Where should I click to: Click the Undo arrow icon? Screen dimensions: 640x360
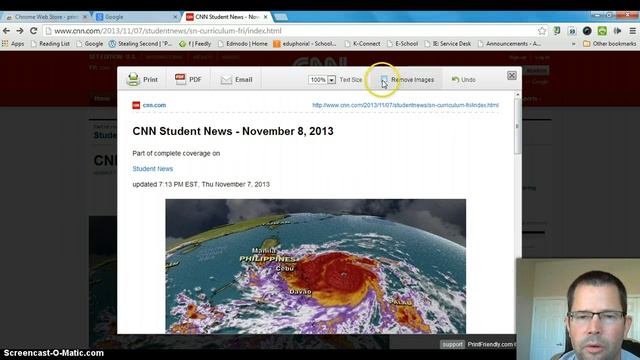pos(455,79)
